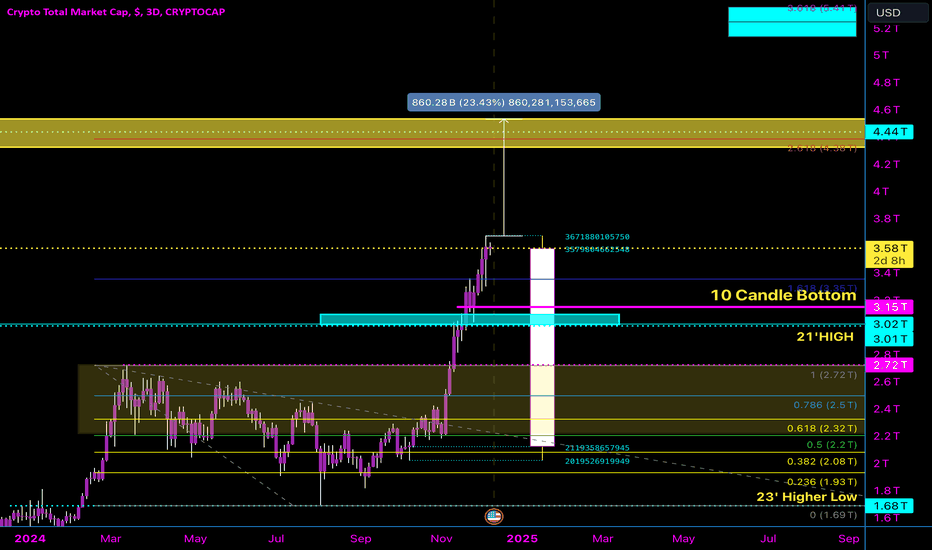Select the 21'HIGH text annotation
Screen dimensions: 932x550
(x=825, y=337)
